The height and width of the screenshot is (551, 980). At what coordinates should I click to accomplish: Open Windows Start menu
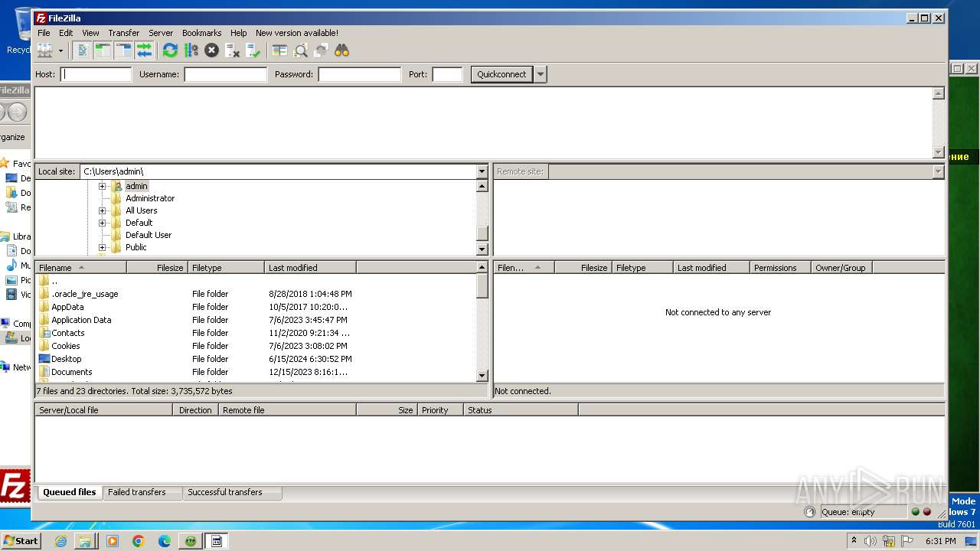pyautogui.click(x=21, y=541)
